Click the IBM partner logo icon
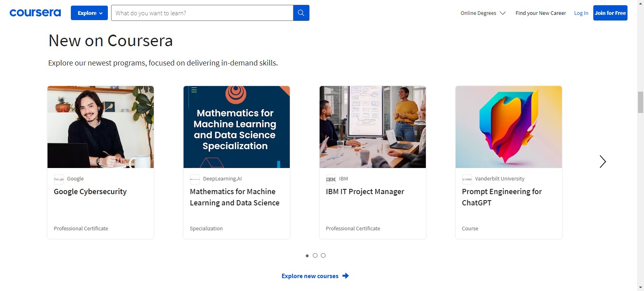Viewport: 644px width, 291px height. click(x=331, y=179)
